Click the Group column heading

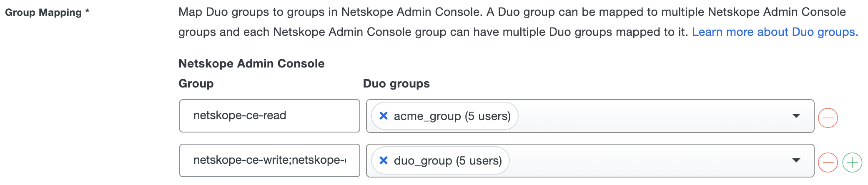click(196, 83)
